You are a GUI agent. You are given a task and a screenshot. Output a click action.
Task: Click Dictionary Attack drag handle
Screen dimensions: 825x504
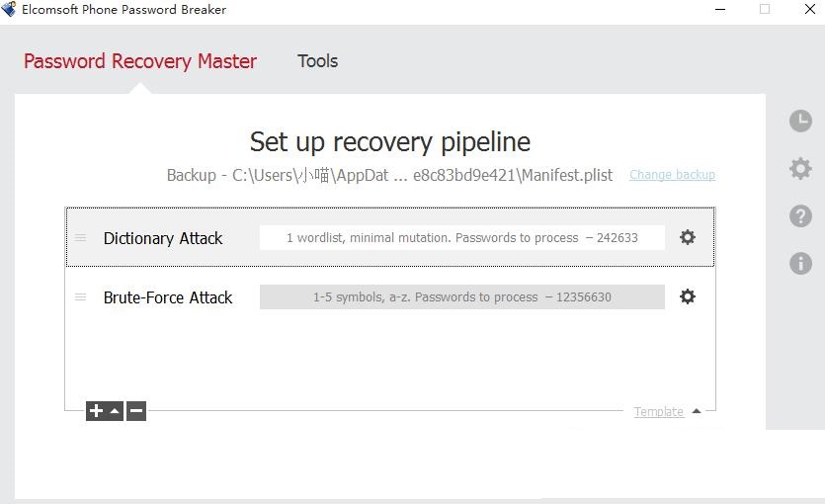coord(81,238)
